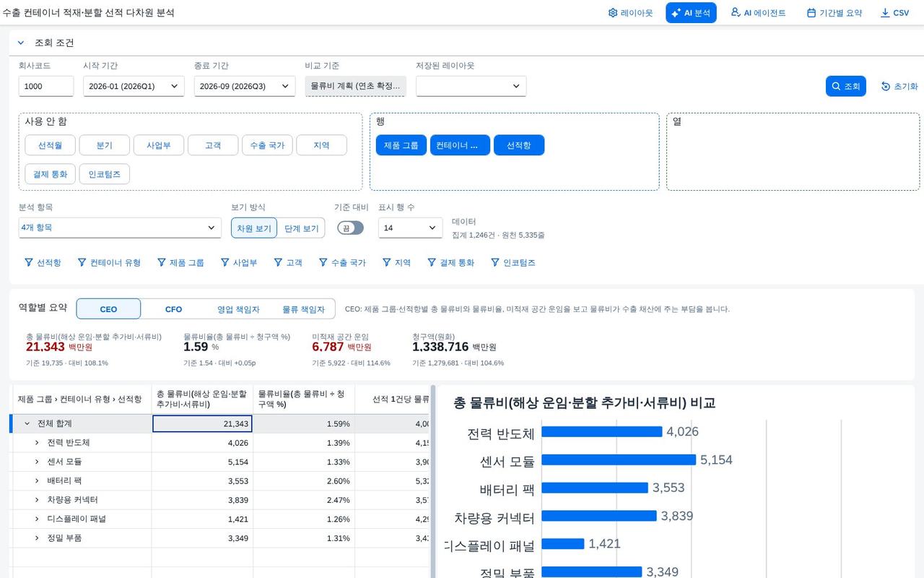Screen dimensions: 924x578
Task: Select the 비교 기준 field
Action: (355, 86)
